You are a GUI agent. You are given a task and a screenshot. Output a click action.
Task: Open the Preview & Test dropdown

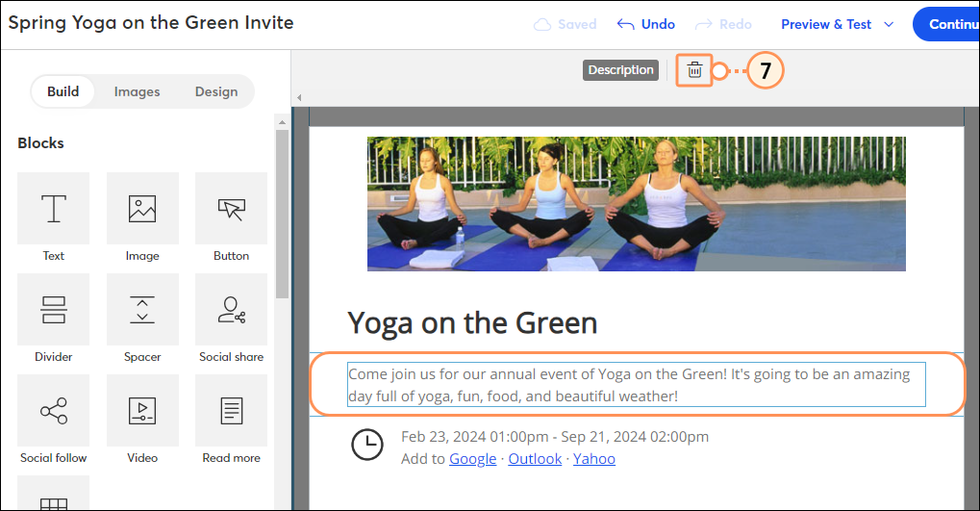pos(837,24)
